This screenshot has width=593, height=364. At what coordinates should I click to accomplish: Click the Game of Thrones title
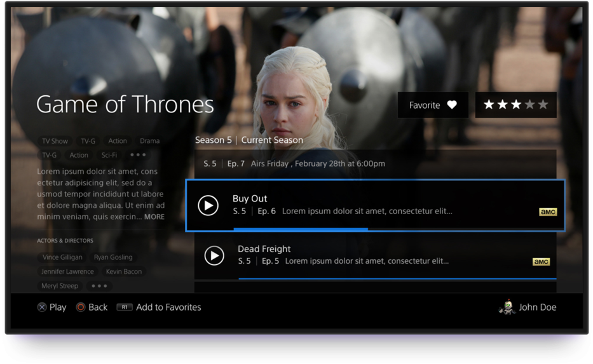click(125, 104)
